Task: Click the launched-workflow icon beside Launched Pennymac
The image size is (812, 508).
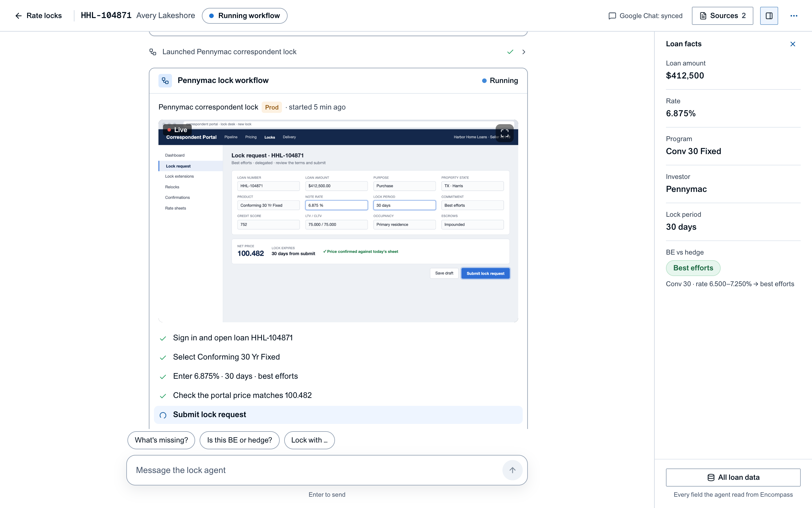Action: 153,52
